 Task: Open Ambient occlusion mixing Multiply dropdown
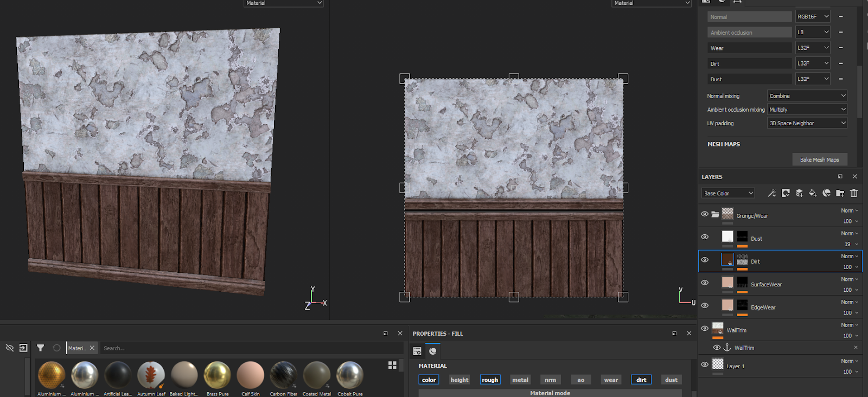point(807,110)
